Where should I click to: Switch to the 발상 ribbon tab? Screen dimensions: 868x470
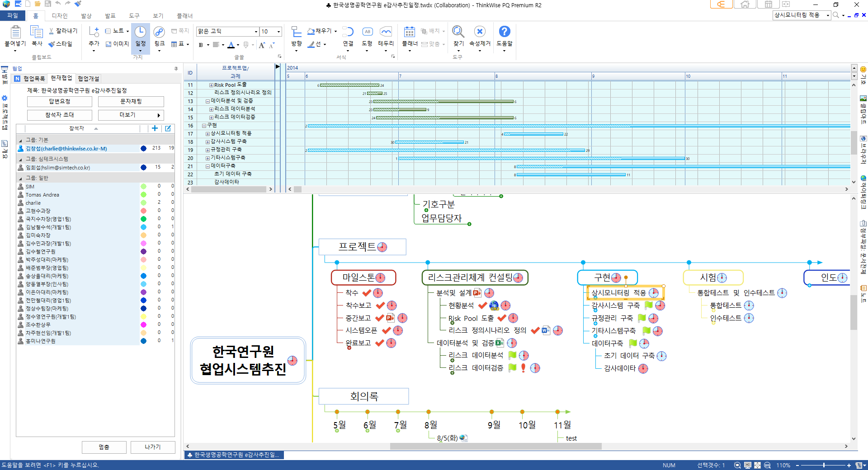86,16
